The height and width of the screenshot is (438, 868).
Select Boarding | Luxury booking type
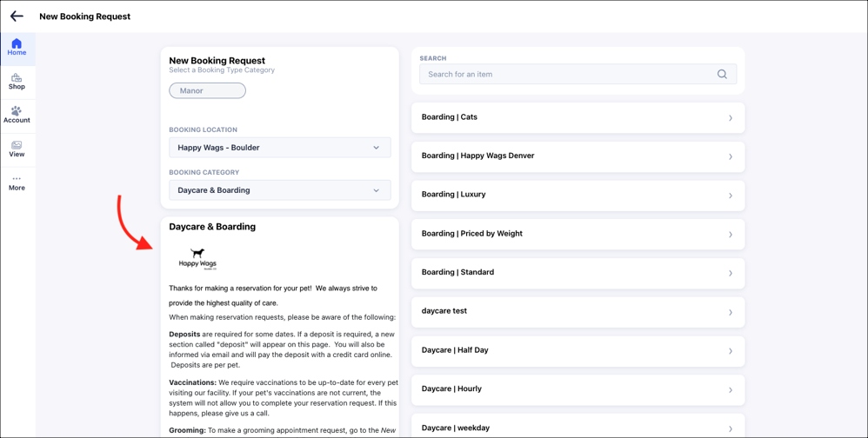(578, 195)
